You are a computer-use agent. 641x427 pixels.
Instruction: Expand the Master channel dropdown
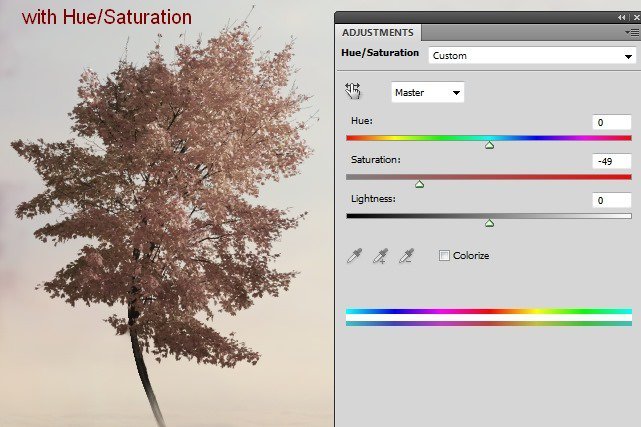(427, 93)
